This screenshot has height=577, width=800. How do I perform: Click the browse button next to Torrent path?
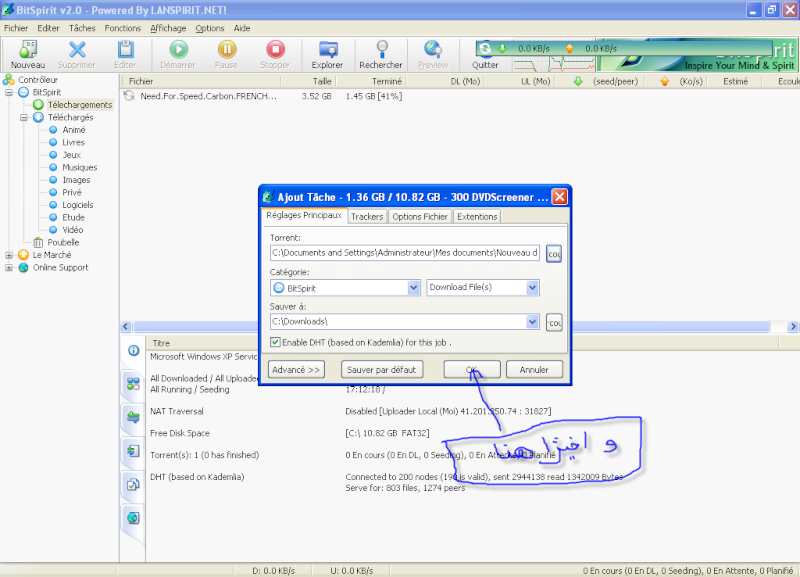[554, 254]
